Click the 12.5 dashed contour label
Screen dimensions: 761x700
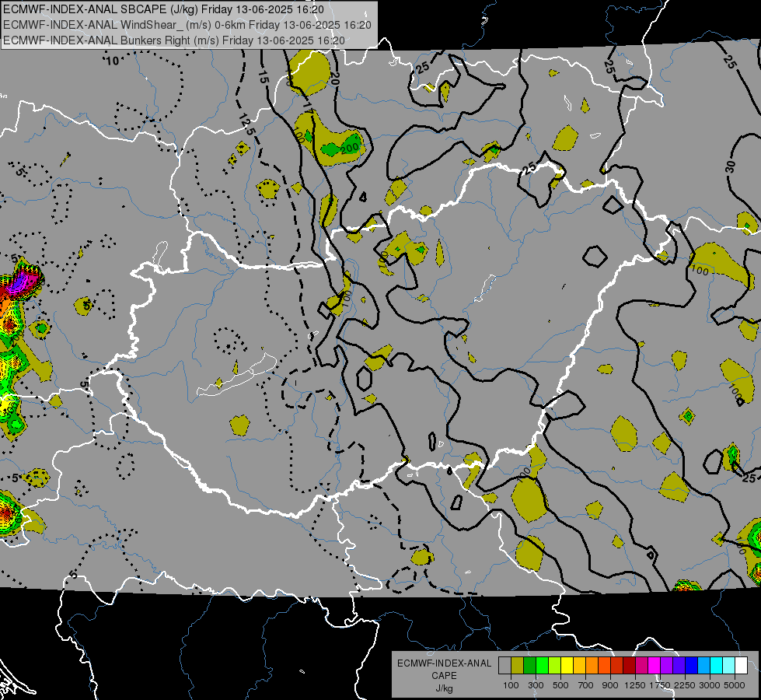coord(246,125)
